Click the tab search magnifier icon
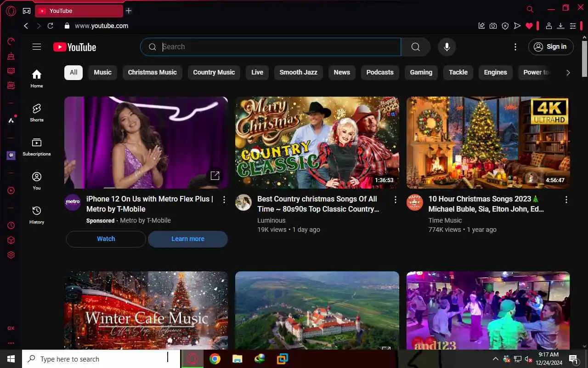Screen dimensions: 588x368 tap(530, 9)
